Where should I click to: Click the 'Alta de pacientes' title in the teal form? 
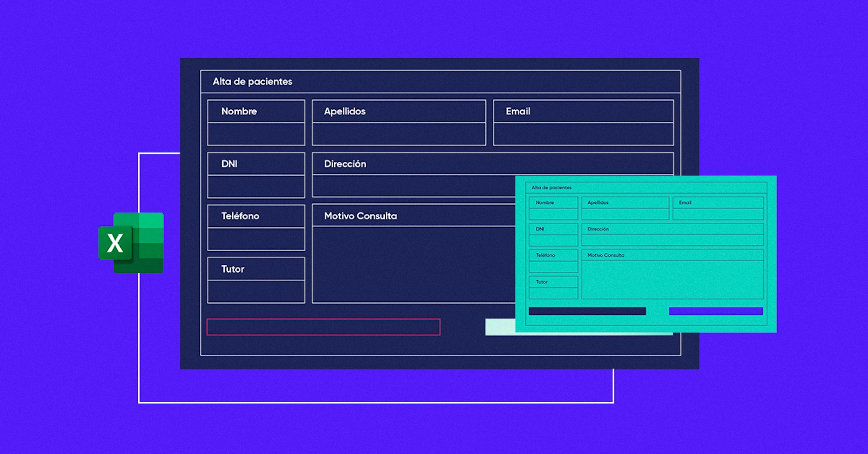coord(552,187)
